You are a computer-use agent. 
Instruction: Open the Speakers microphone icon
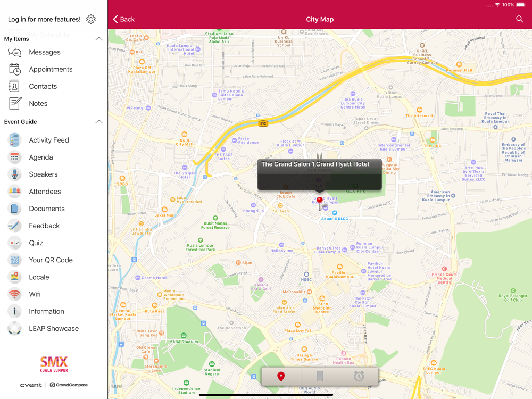tap(14, 174)
